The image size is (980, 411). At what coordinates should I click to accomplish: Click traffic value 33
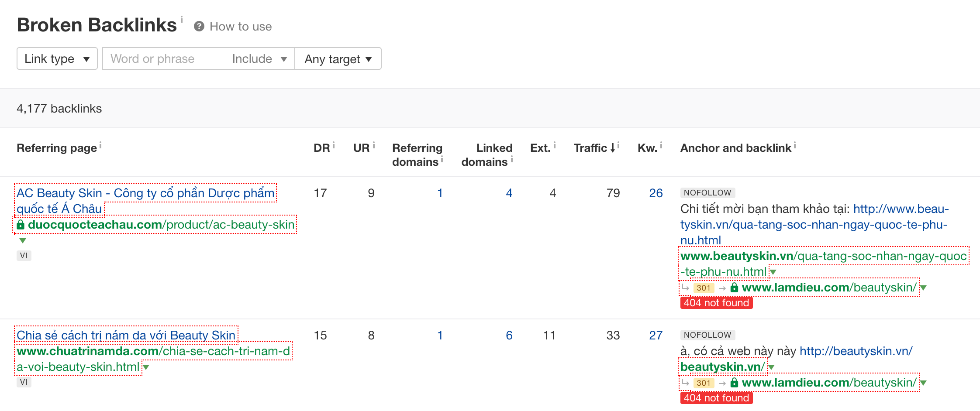pos(613,336)
